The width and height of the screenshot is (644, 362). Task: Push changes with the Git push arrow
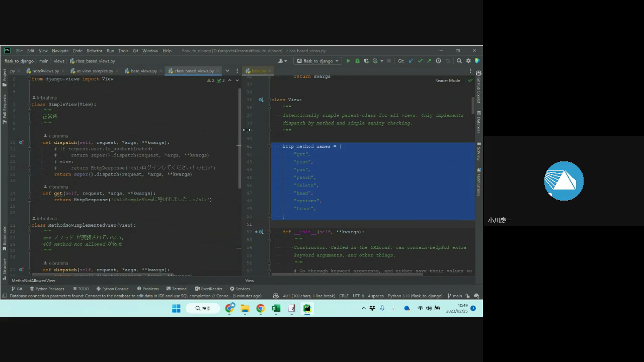429,61
